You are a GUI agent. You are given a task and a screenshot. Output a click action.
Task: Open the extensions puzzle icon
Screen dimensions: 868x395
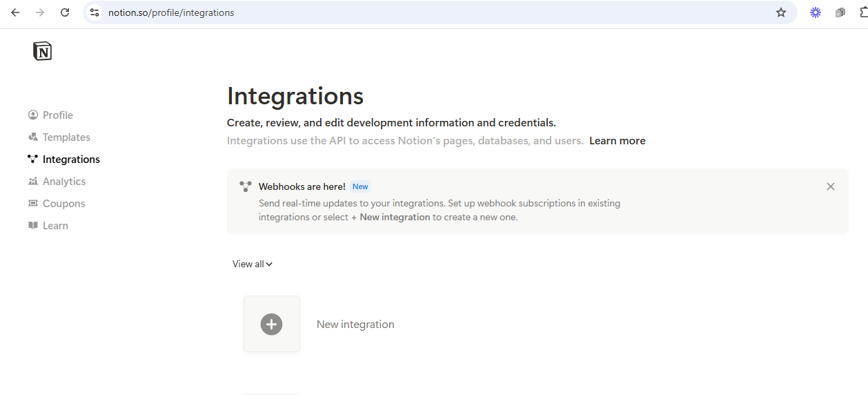tap(864, 12)
